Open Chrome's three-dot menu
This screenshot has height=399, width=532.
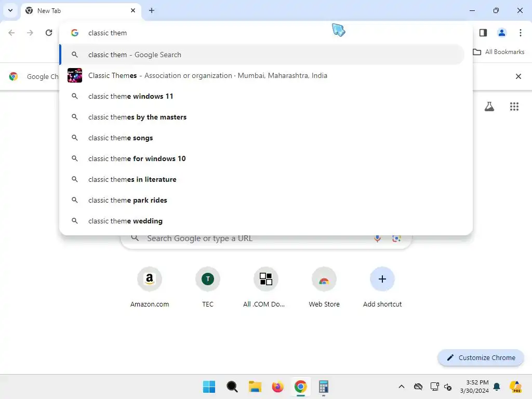click(x=521, y=33)
